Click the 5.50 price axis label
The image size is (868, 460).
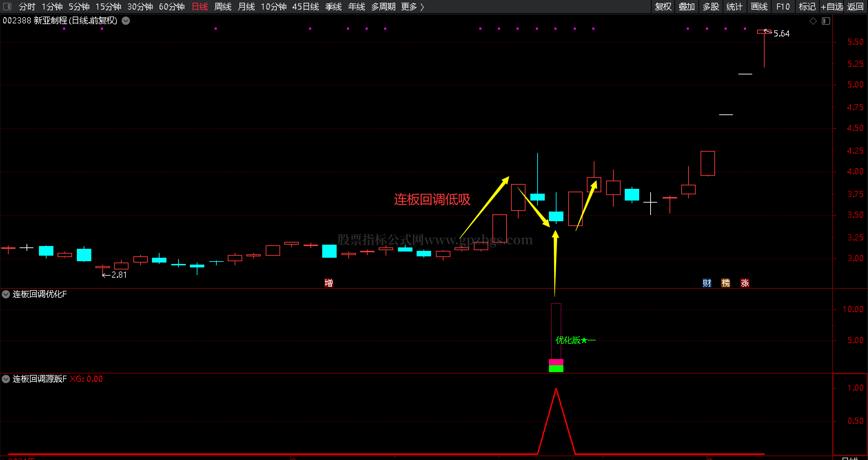coord(855,42)
